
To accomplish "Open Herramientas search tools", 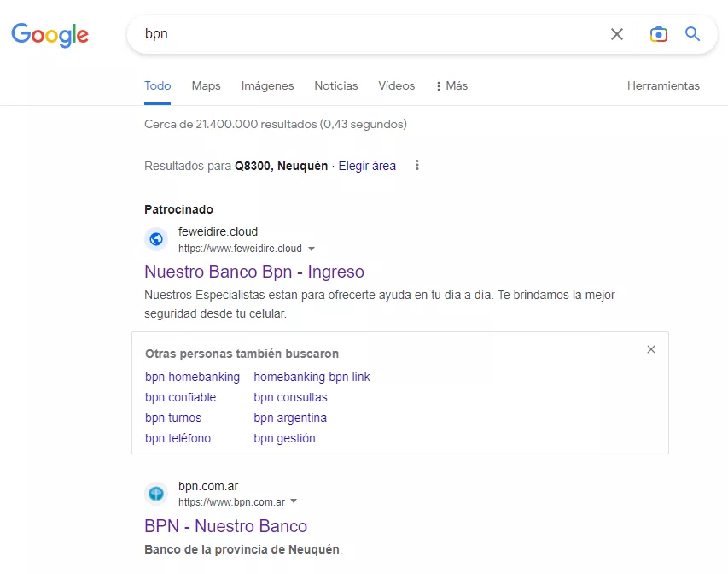I will click(663, 85).
